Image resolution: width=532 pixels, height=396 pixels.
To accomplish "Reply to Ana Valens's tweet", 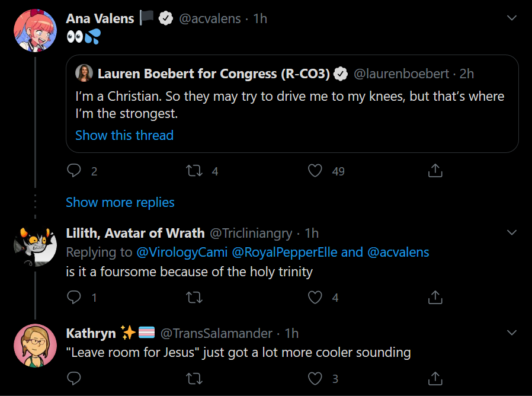I will point(74,171).
